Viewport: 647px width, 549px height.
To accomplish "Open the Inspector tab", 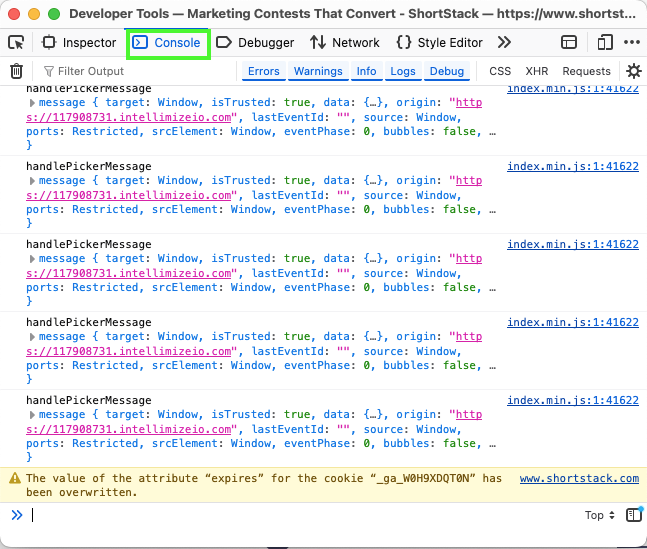I will (79, 43).
